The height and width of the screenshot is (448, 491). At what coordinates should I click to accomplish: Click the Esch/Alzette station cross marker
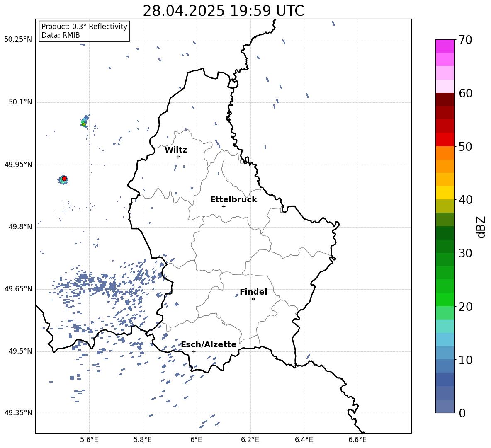tap(194, 351)
